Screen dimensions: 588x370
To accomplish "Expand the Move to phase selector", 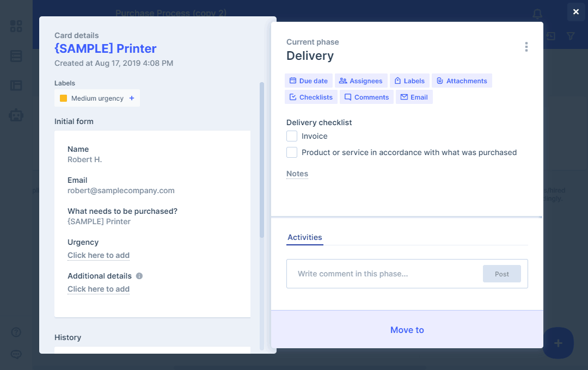I will tap(407, 330).
